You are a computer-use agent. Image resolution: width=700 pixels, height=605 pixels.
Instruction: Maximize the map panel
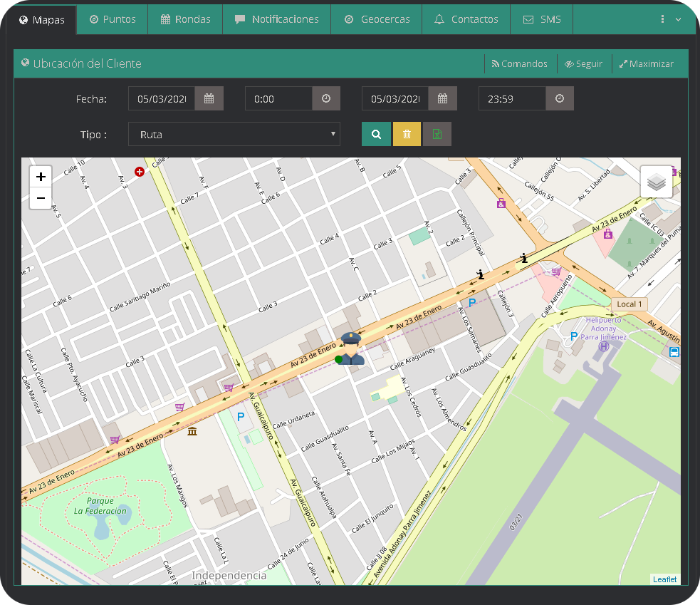(646, 63)
